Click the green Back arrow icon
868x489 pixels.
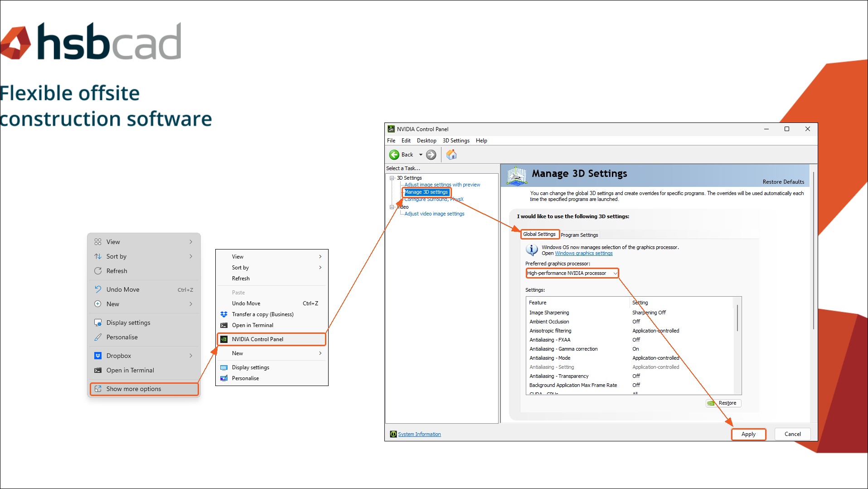point(394,155)
